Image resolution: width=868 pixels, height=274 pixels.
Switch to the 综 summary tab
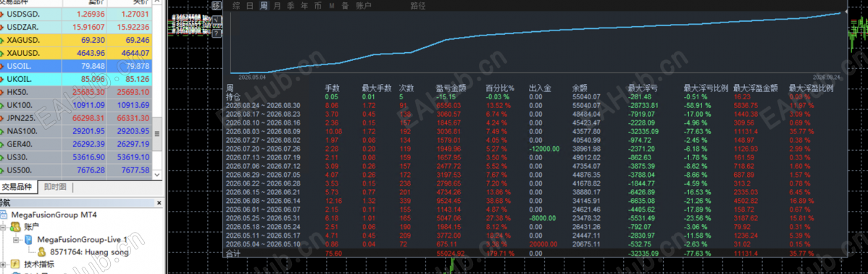click(x=236, y=6)
